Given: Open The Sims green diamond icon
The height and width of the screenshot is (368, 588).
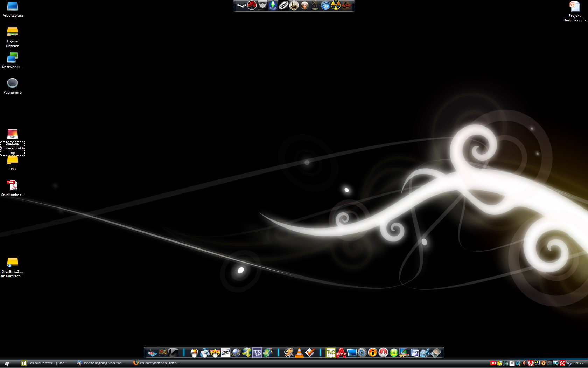Looking at the screenshot, I should coord(273,6).
